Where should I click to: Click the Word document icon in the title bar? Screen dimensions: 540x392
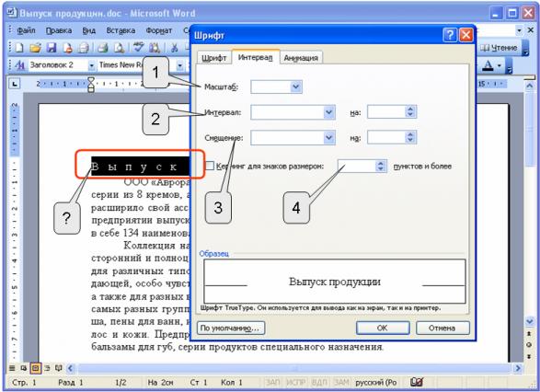pyautogui.click(x=12, y=13)
